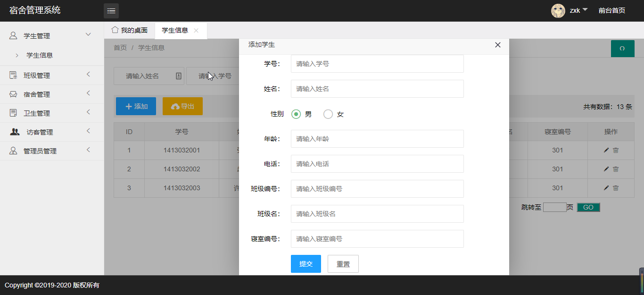Open the zxk user account dropdown

pos(572,10)
